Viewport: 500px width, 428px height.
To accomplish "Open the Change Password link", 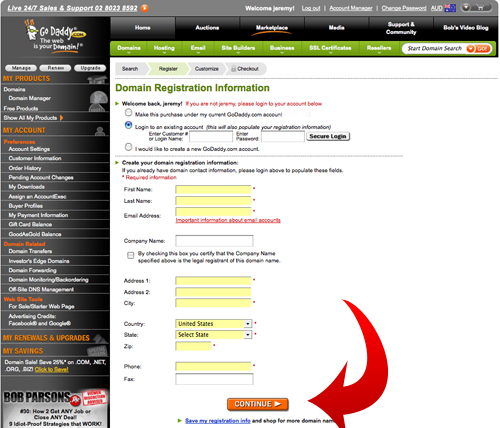I will click(404, 8).
